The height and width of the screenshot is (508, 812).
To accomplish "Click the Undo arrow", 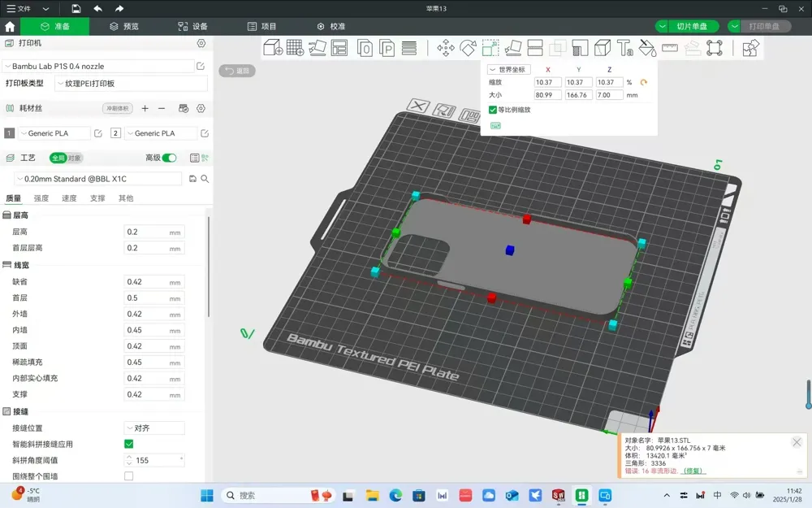I will click(98, 8).
